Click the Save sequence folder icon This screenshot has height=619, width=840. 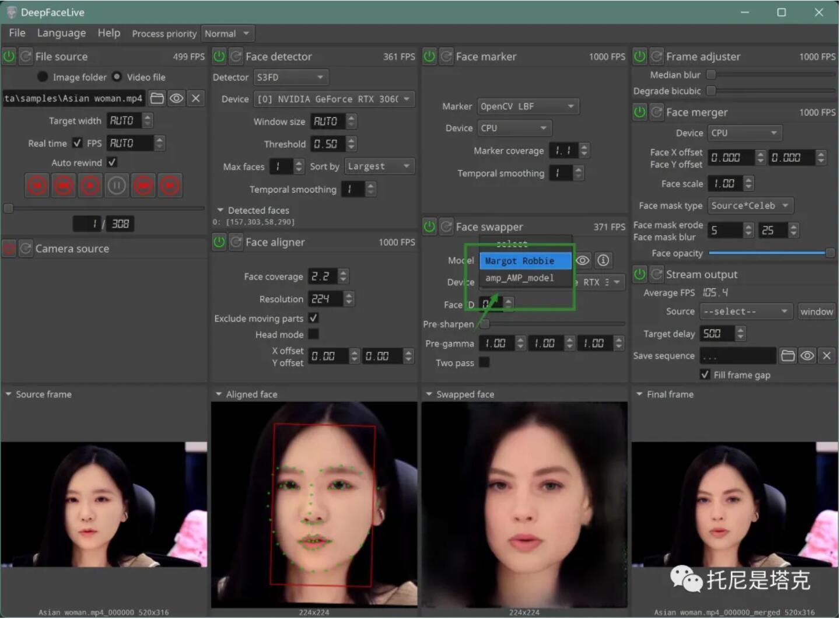tap(787, 356)
